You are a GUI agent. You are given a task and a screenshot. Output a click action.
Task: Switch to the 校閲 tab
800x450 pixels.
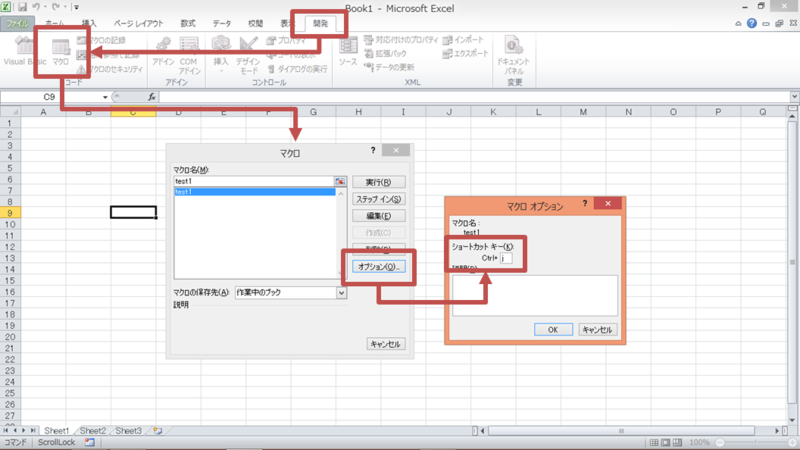tap(255, 23)
